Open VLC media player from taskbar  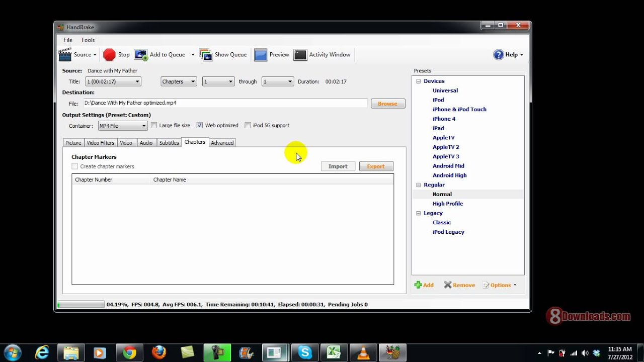tap(363, 353)
